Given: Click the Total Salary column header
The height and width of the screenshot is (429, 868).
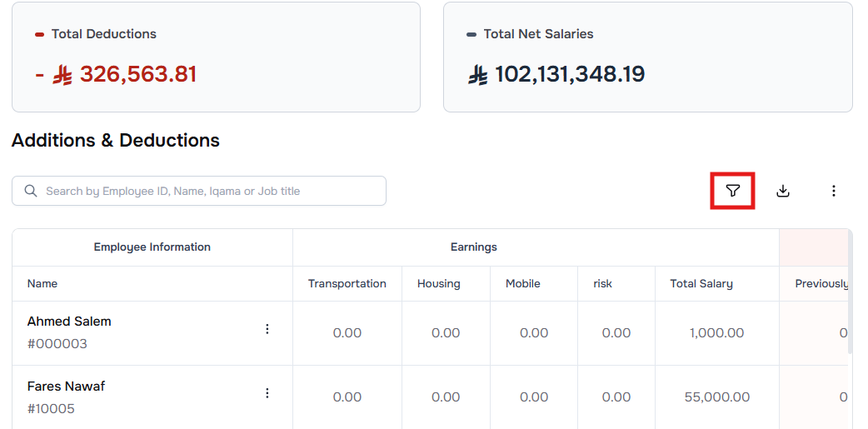Looking at the screenshot, I should pos(701,283).
